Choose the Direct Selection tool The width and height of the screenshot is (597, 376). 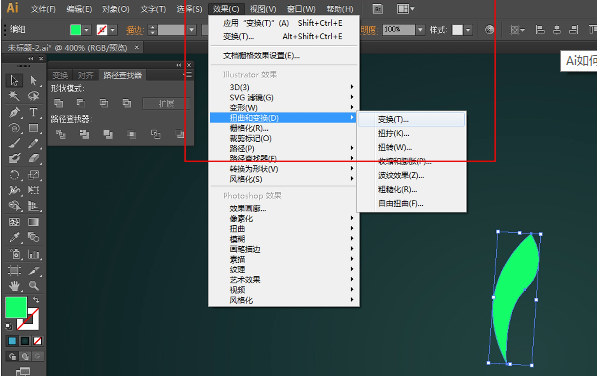(x=34, y=80)
